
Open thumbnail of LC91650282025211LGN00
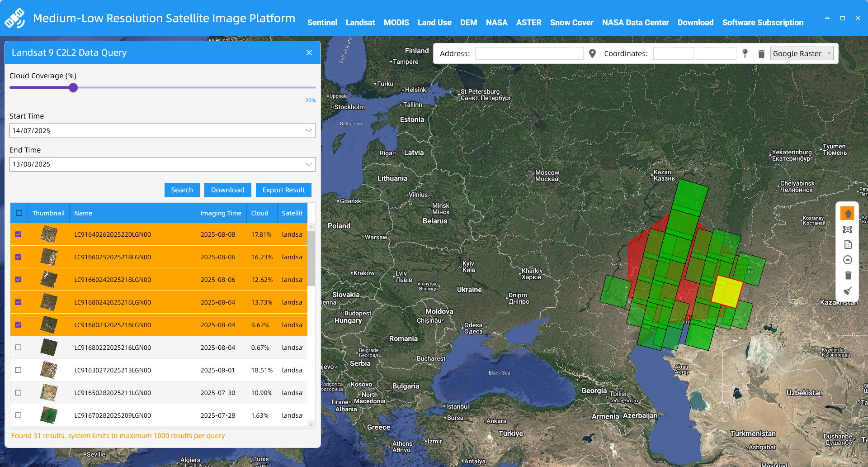pos(49,393)
